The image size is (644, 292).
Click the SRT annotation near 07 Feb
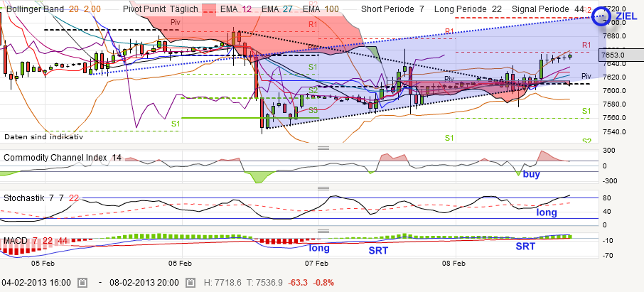[378, 251]
